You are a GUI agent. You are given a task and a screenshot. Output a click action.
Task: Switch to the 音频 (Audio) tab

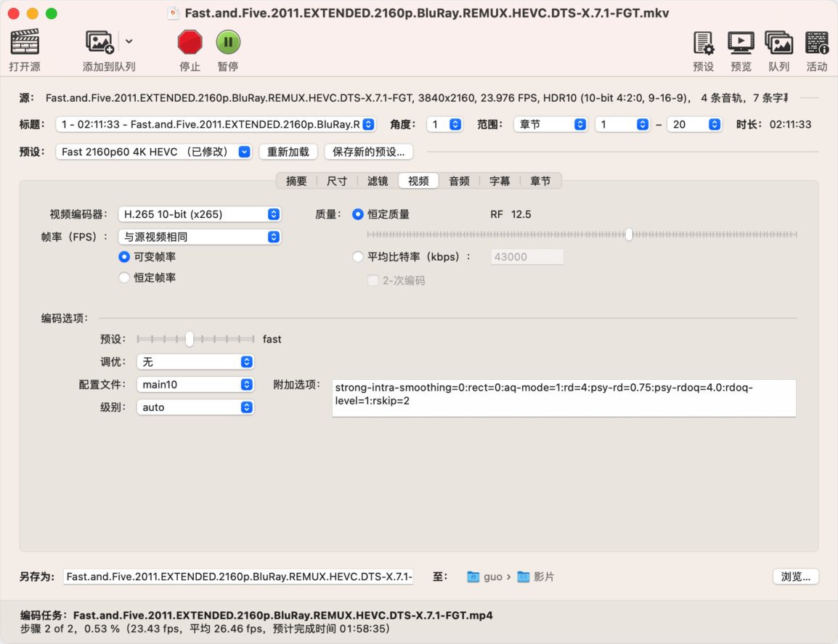(x=459, y=181)
